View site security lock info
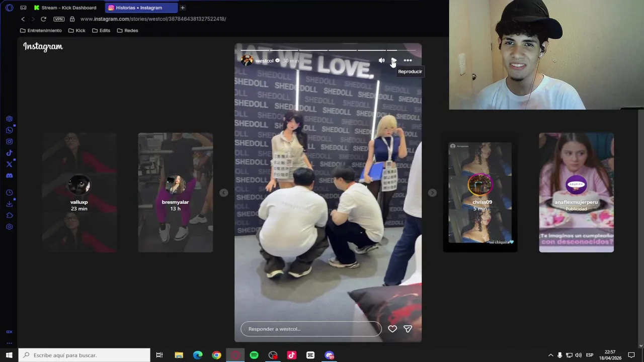644x362 pixels. (72, 19)
